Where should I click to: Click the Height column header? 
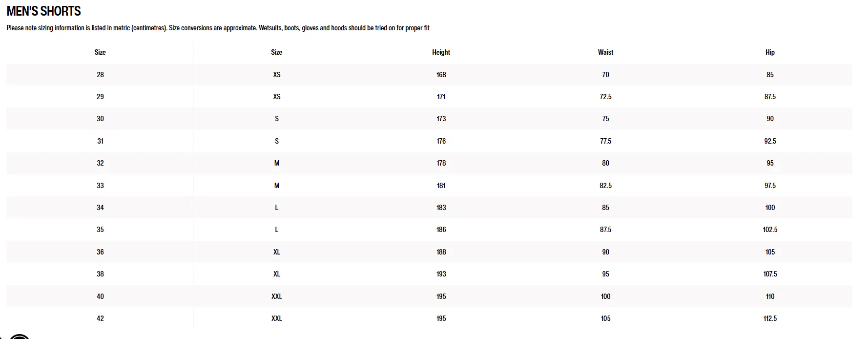441,52
